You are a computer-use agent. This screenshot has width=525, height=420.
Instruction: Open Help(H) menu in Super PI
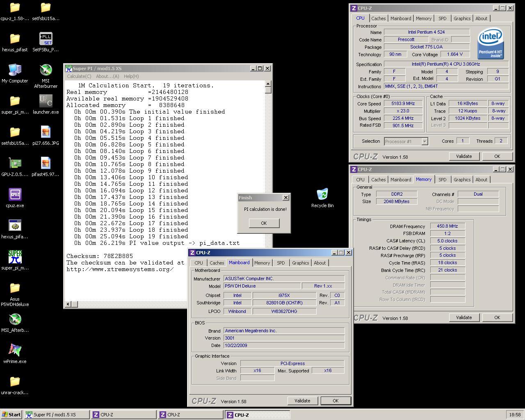pyautogui.click(x=131, y=76)
